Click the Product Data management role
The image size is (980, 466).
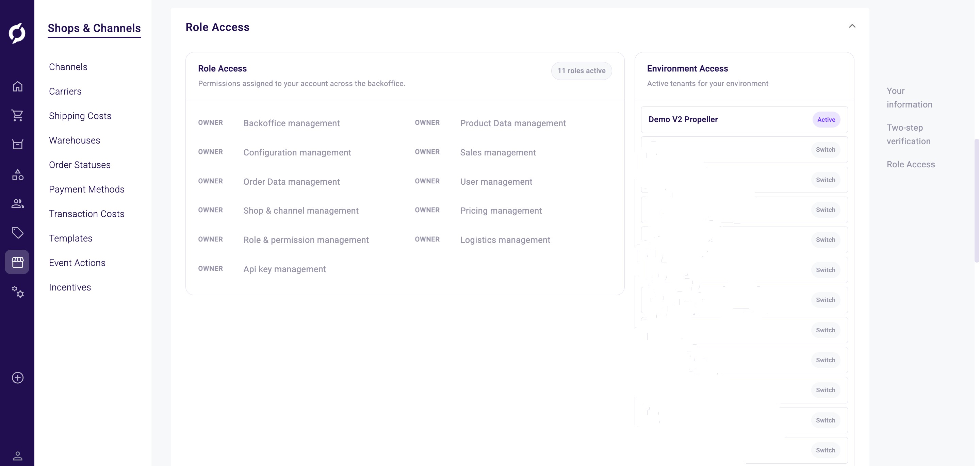coord(513,123)
